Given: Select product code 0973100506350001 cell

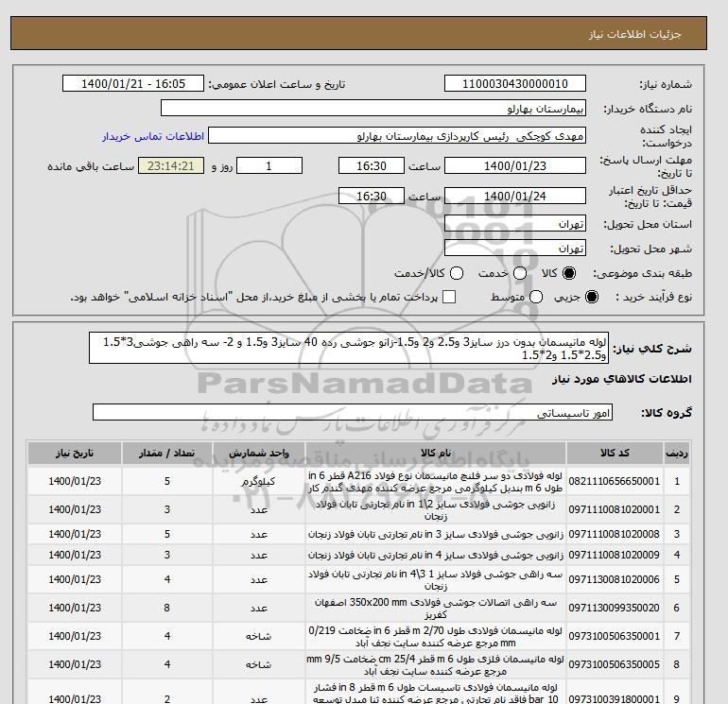Looking at the screenshot, I should point(615,636).
